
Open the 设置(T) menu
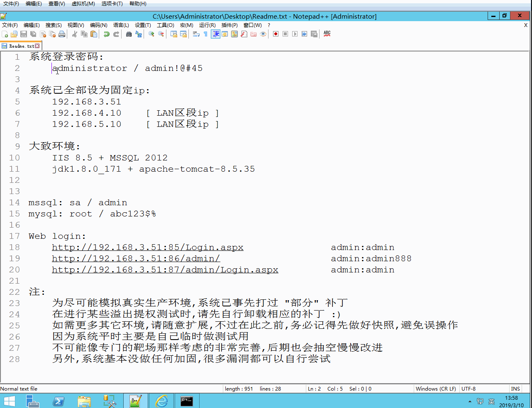(x=143, y=25)
